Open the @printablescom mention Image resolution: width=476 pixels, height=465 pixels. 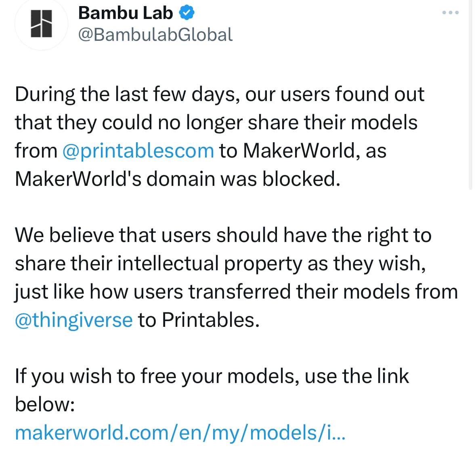(x=138, y=151)
